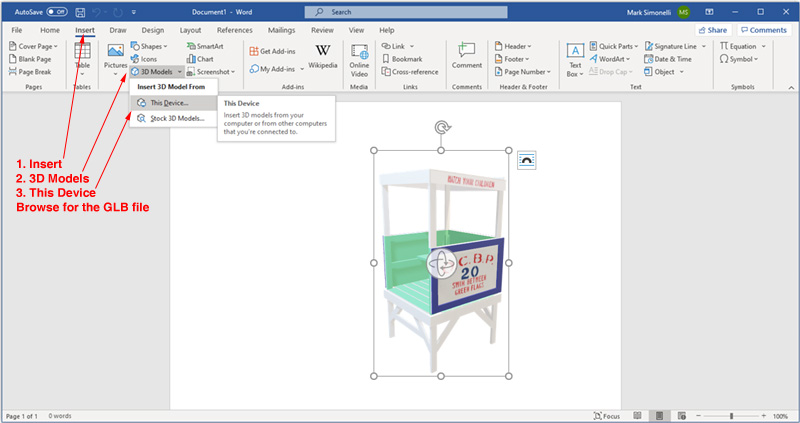Click the 3D Models button

point(152,72)
